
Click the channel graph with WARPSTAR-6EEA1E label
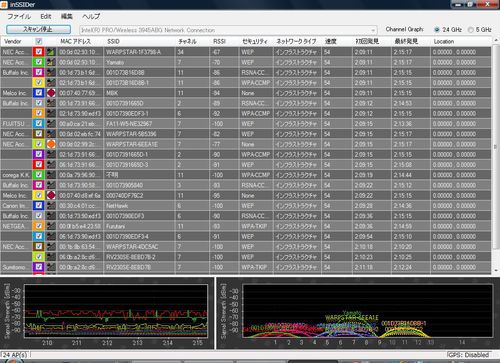367,311
